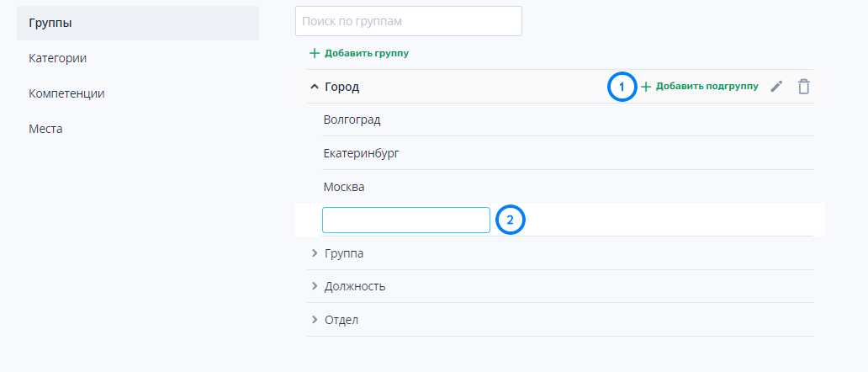Image resolution: width=868 pixels, height=372 pixels.
Task: Click the plus icon beside Добавить группу
Action: click(315, 53)
